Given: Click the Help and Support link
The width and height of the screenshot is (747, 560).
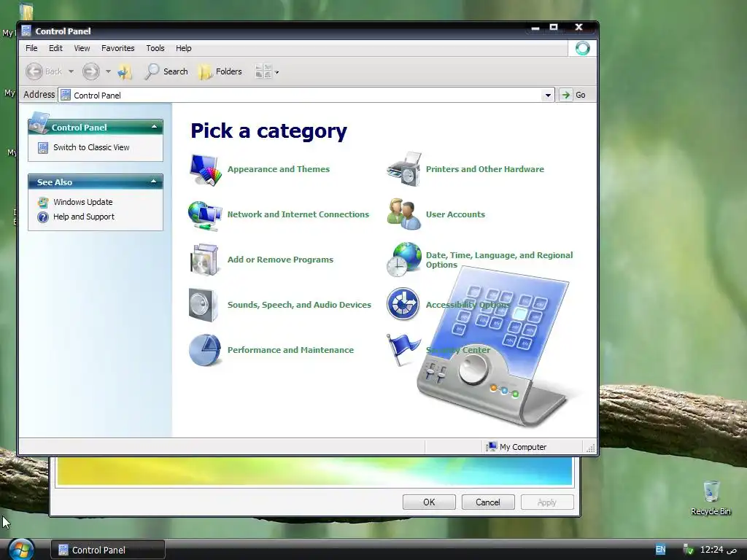Looking at the screenshot, I should click(x=84, y=217).
